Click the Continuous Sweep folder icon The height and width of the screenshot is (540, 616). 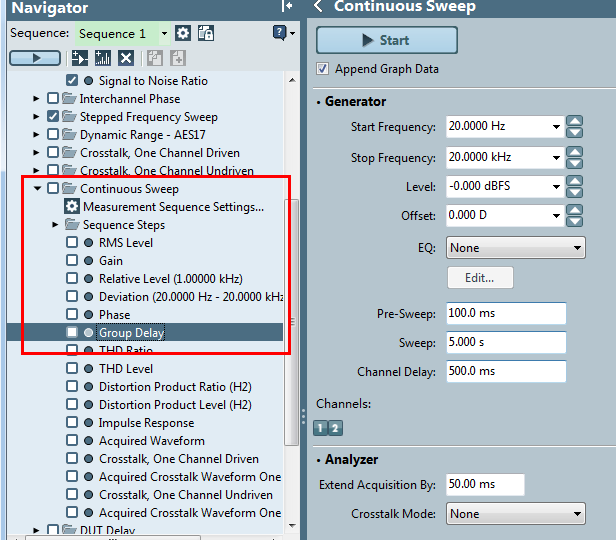coord(69,188)
